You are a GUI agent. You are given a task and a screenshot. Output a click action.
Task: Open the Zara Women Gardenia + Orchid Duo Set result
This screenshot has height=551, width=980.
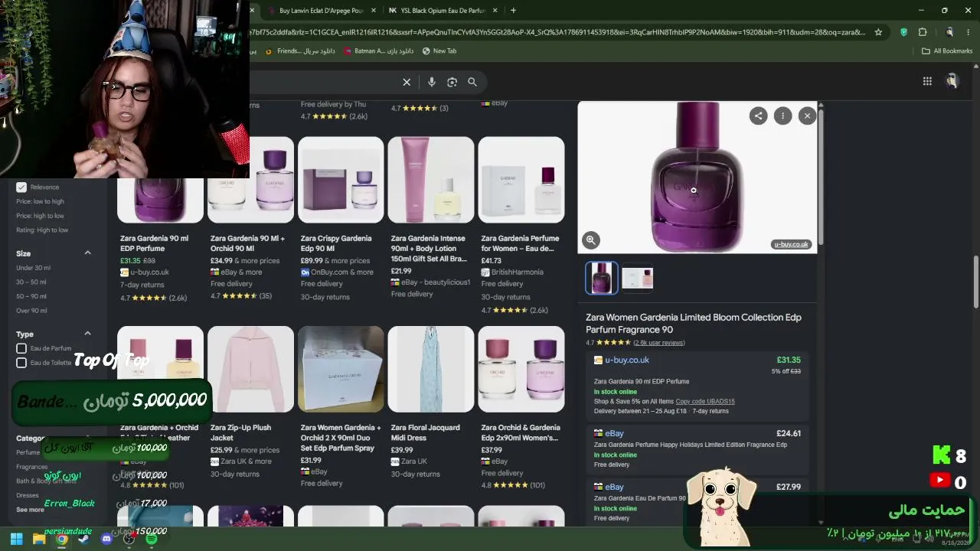341,438
